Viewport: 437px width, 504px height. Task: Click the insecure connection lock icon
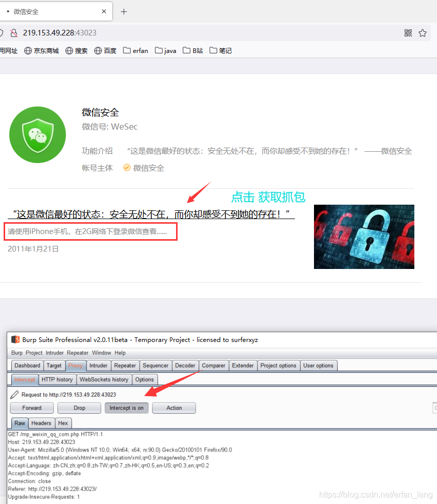14,33
